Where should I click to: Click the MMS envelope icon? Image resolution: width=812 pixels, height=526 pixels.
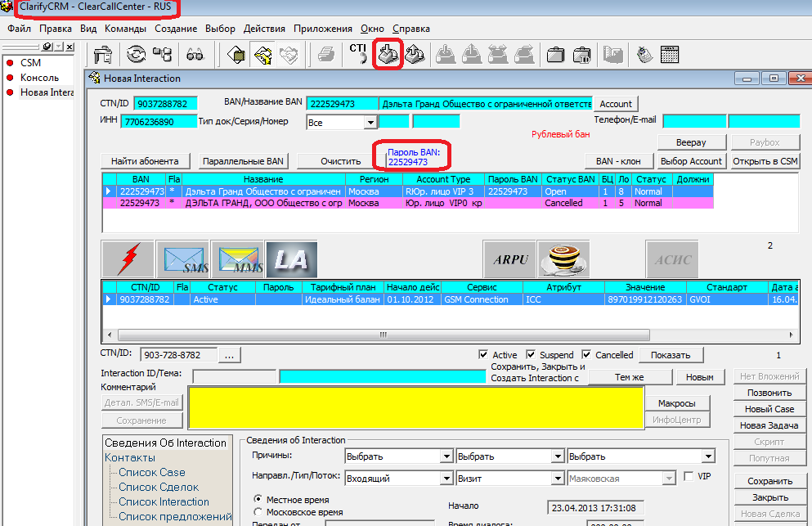(238, 259)
